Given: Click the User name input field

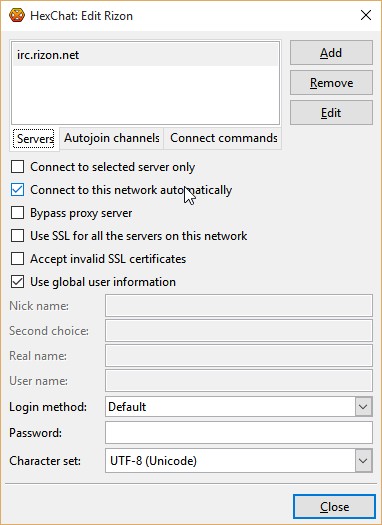Looking at the screenshot, I should pos(239,381).
